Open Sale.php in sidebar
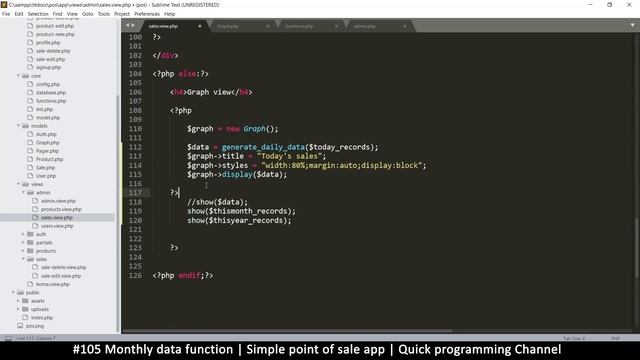Image resolution: width=640 pixels, height=360 pixels. pos(45,168)
